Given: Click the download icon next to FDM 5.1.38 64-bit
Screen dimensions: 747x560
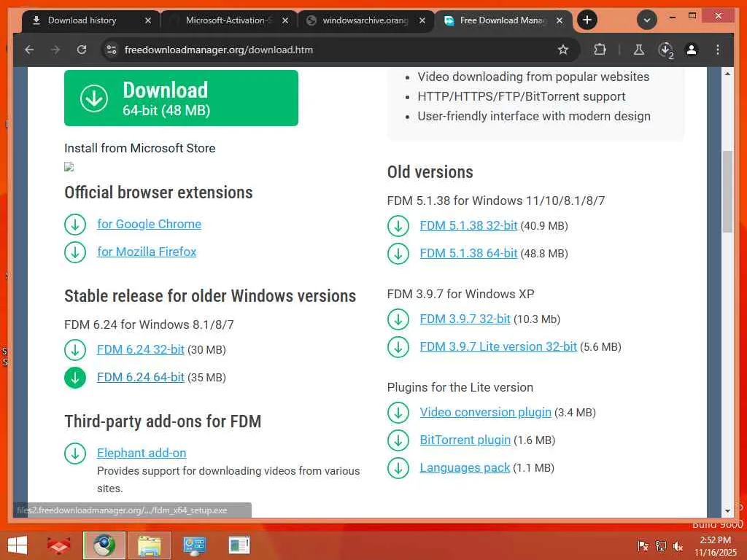Looking at the screenshot, I should click(x=398, y=253).
